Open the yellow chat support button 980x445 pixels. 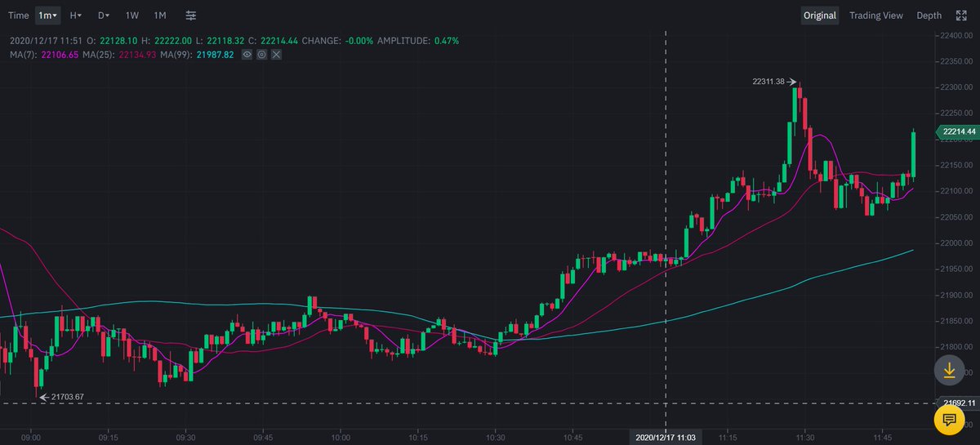pos(949,420)
